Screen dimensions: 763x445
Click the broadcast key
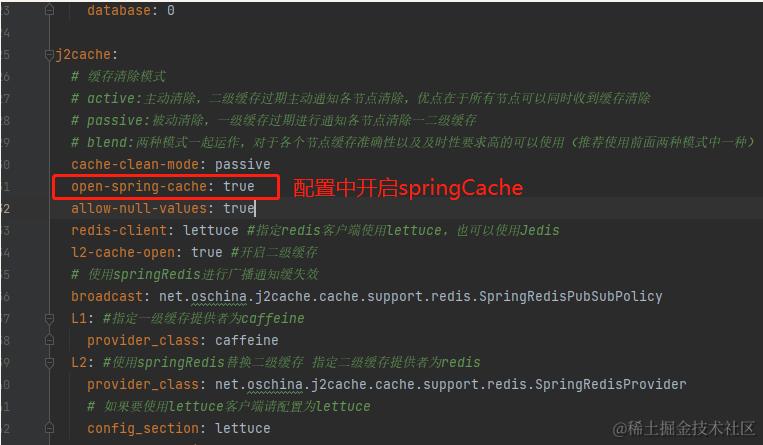coord(107,297)
